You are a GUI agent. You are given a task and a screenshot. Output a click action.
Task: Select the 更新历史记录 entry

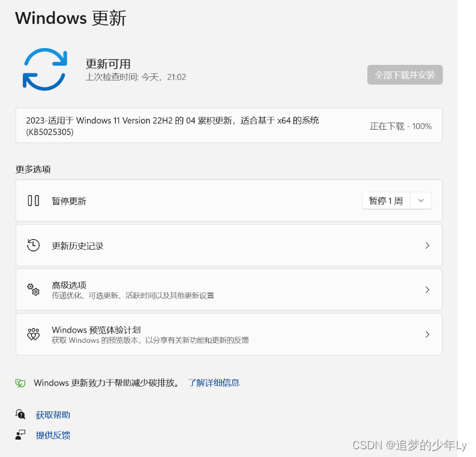click(229, 246)
